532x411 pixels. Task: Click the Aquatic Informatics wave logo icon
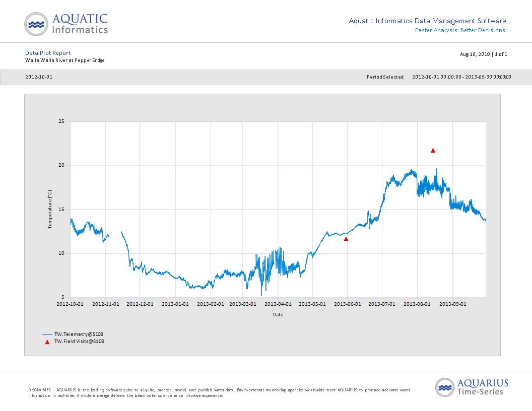click(x=36, y=24)
